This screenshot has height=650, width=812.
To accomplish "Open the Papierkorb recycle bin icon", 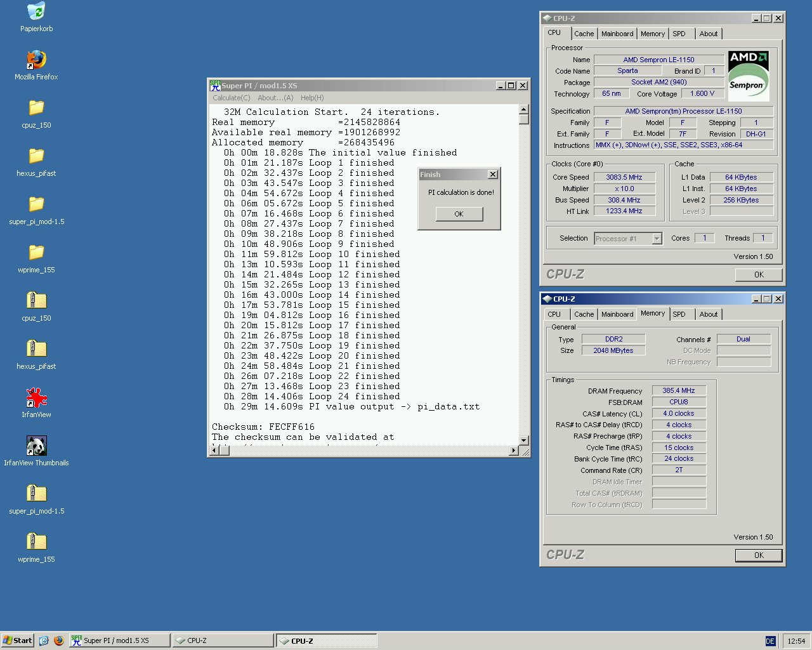I will 36,11.
